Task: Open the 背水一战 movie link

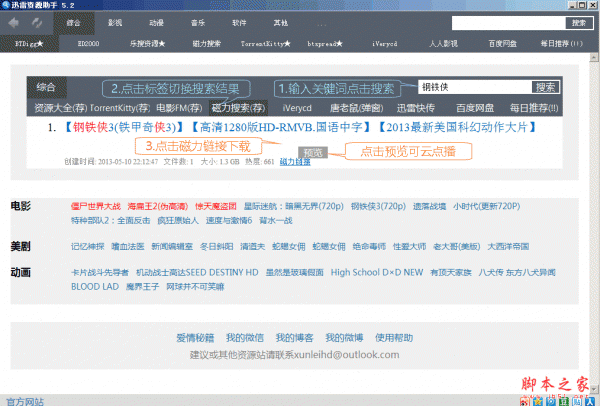Action: click(x=276, y=220)
